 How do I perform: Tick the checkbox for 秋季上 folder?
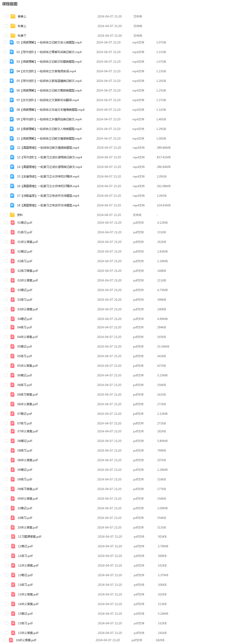tap(7, 26)
